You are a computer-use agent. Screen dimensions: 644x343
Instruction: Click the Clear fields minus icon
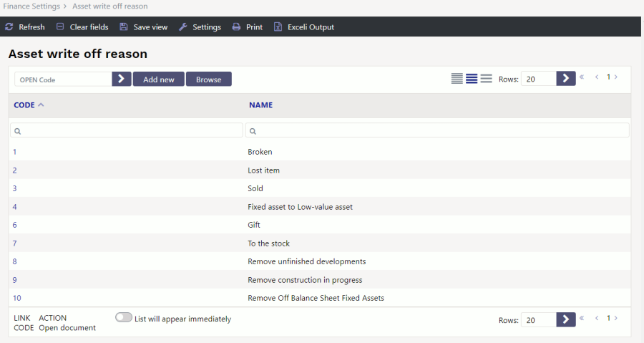(60, 26)
